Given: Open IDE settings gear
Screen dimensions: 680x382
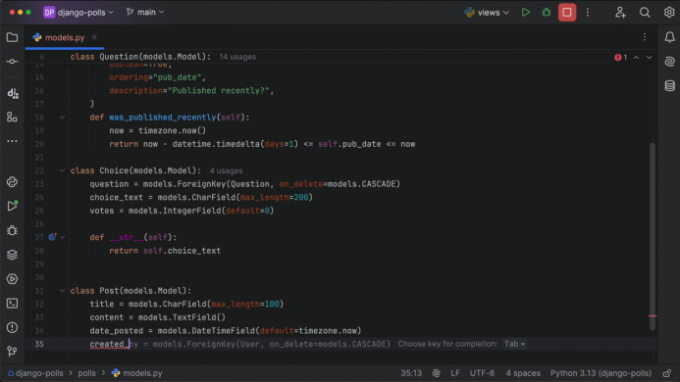Looking at the screenshot, I should (669, 13).
